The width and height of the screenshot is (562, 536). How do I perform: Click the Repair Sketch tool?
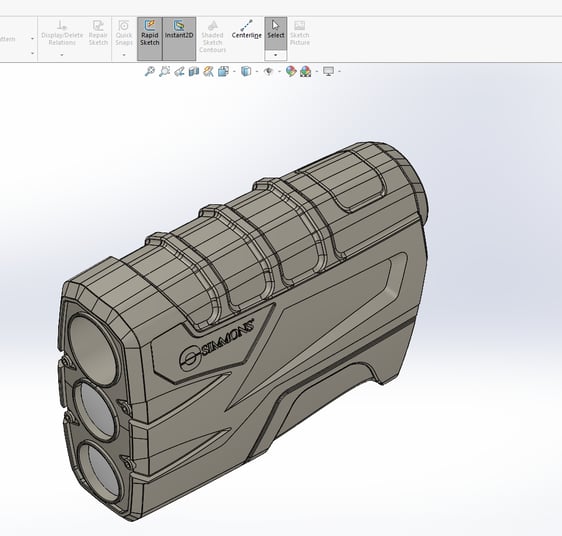tap(98, 33)
